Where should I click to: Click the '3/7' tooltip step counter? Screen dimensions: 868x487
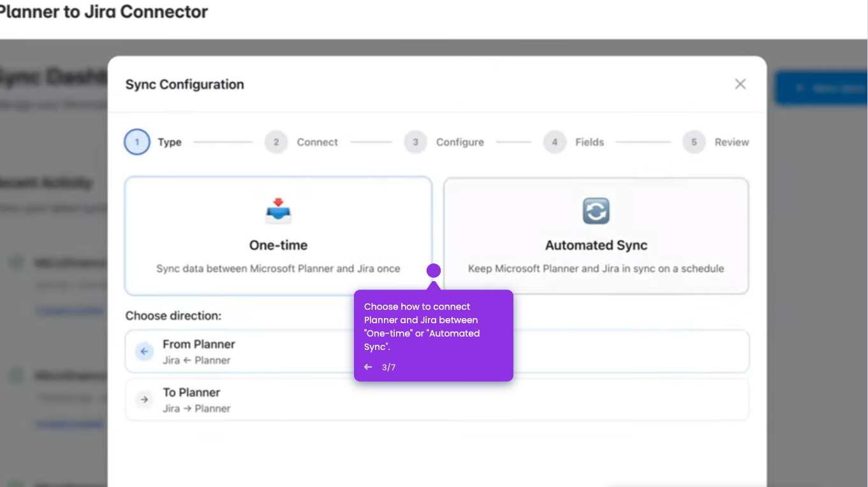pos(389,367)
